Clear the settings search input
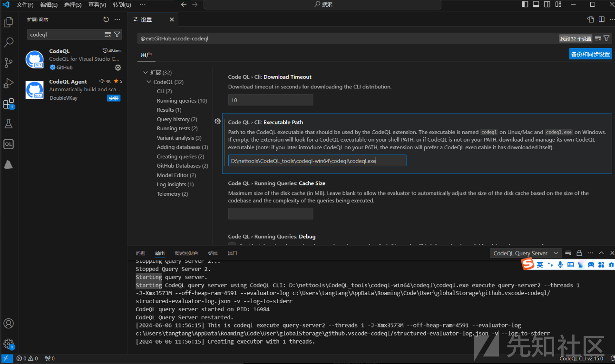 click(x=598, y=38)
